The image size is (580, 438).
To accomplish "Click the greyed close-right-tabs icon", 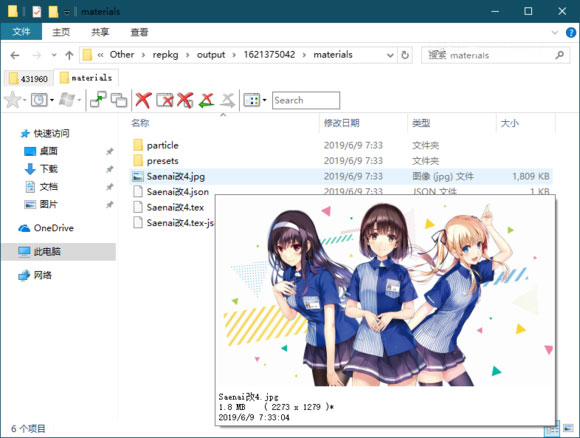I will point(227,100).
